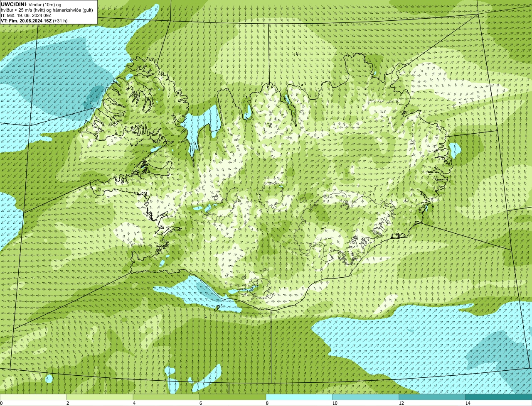The image size is (532, 406).
Task: Click the legend tick label '2'
Action: (67, 403)
